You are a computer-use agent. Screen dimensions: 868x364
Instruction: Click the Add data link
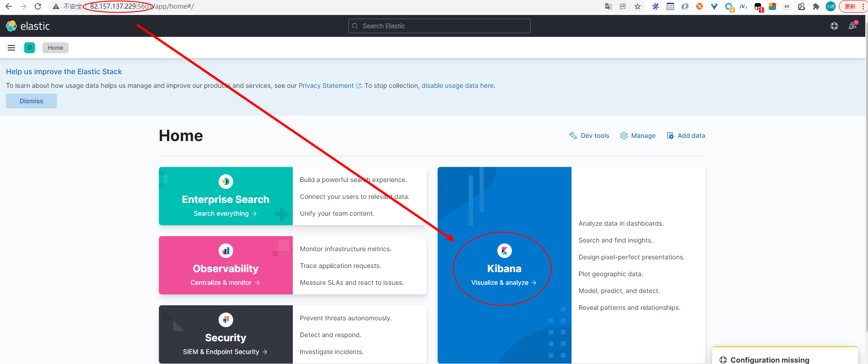coord(686,136)
